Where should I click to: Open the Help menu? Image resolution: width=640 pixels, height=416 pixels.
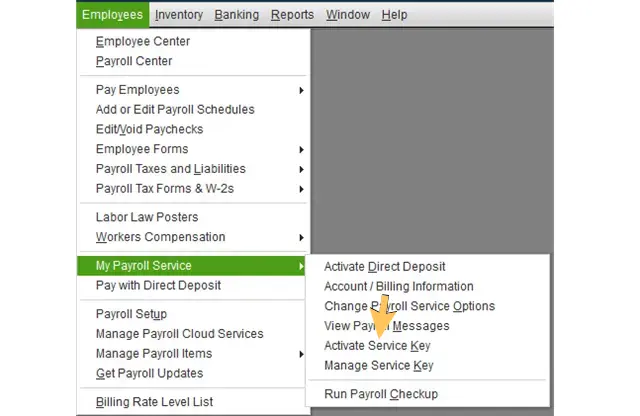[x=394, y=15]
